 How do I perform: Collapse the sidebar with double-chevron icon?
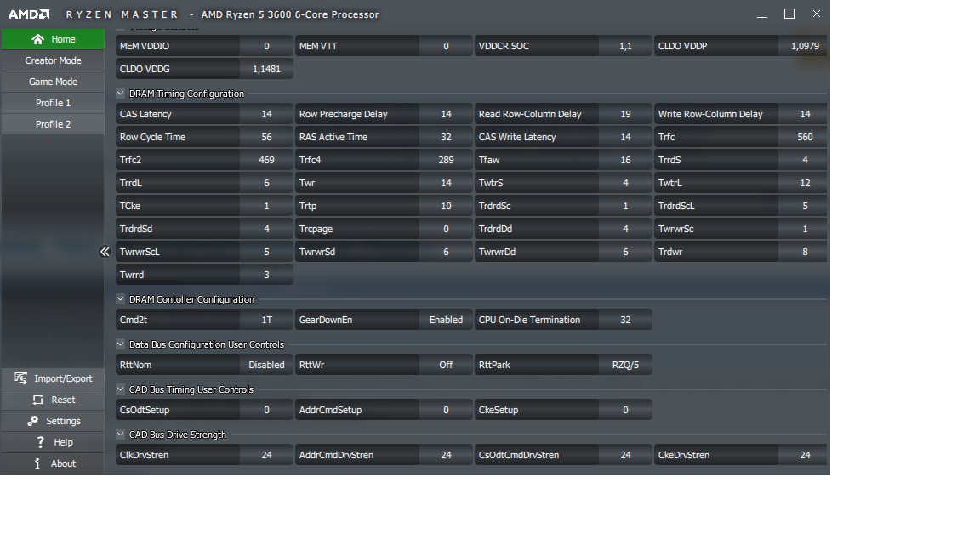point(105,252)
